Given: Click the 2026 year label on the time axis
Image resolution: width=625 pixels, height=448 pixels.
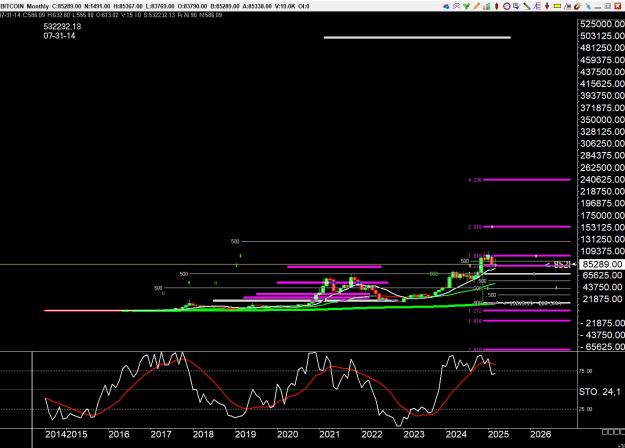Looking at the screenshot, I should click(540, 434).
